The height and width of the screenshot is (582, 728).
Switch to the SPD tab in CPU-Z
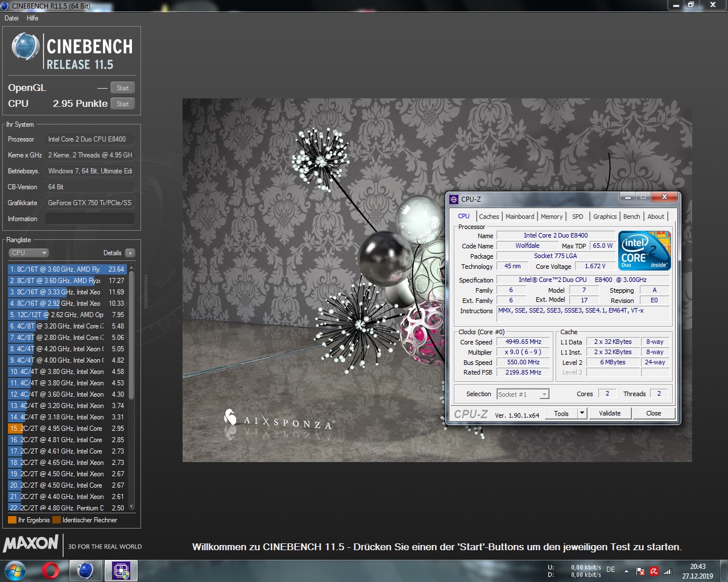pos(577,217)
